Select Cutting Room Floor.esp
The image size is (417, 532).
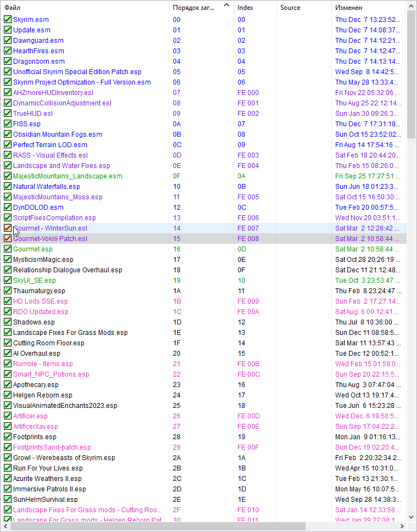point(49,343)
